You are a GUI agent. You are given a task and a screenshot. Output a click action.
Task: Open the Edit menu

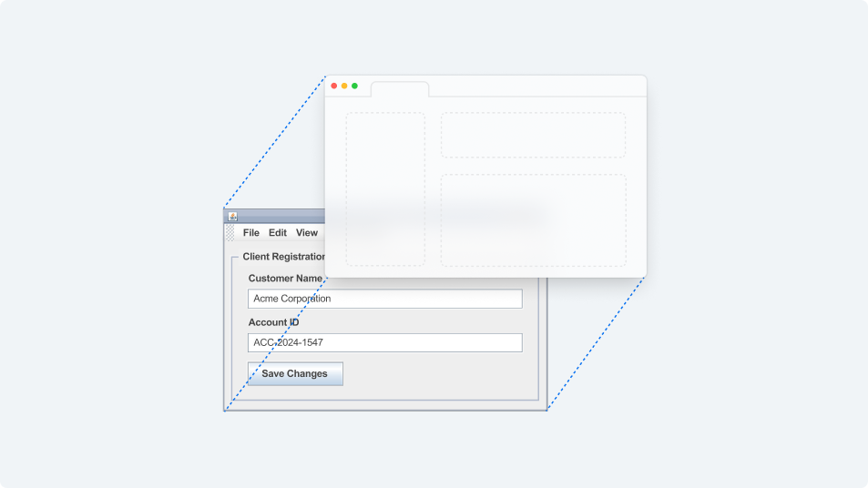[x=277, y=233]
